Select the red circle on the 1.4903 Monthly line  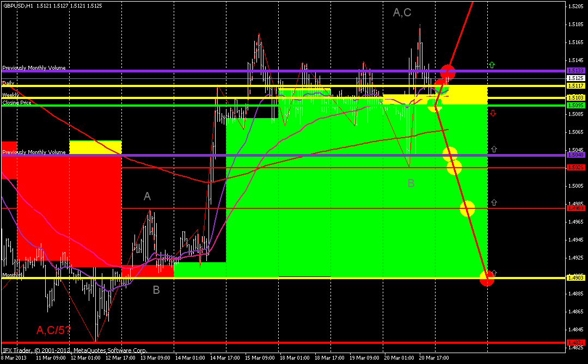coord(487,279)
